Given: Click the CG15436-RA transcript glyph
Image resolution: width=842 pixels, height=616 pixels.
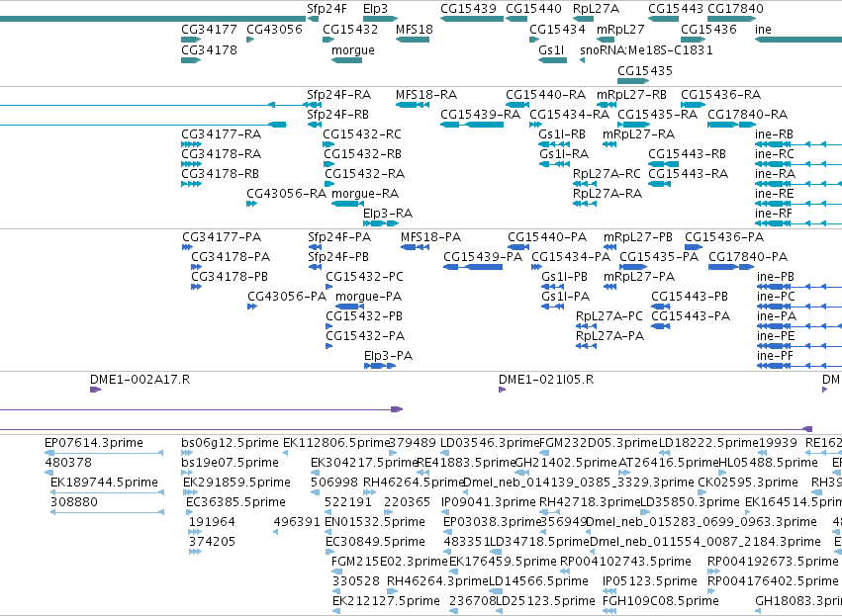Looking at the screenshot, I should click(694, 105).
